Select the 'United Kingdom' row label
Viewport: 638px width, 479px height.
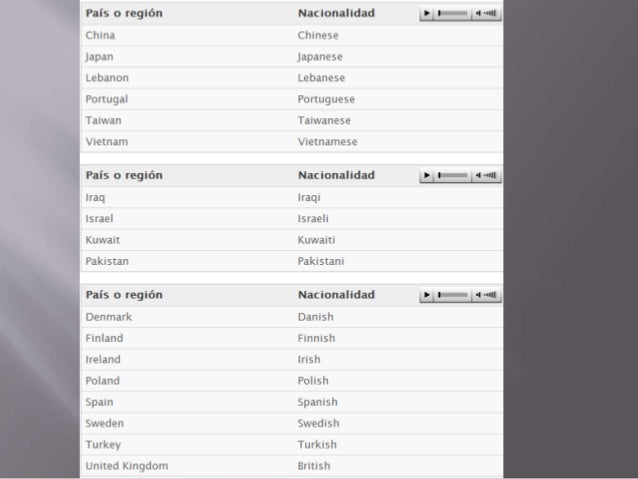(127, 466)
